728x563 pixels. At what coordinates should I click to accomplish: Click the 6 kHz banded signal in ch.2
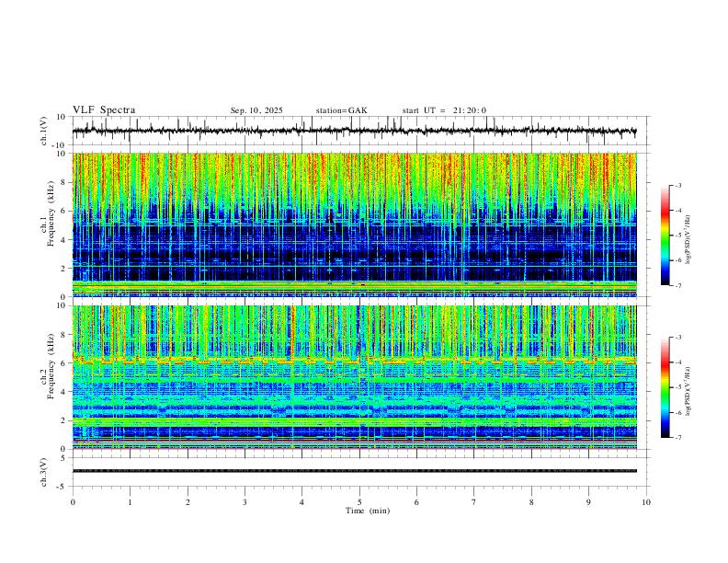coord(354,361)
